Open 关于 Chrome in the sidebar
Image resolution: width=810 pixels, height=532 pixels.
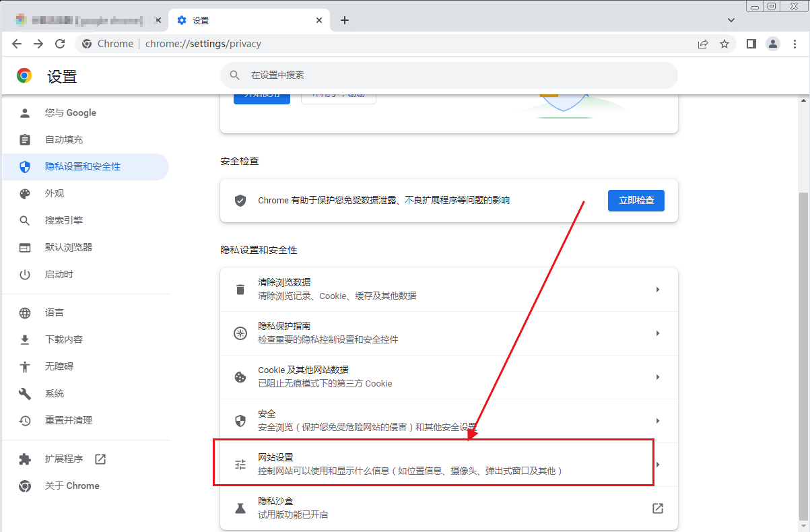[x=86, y=486]
